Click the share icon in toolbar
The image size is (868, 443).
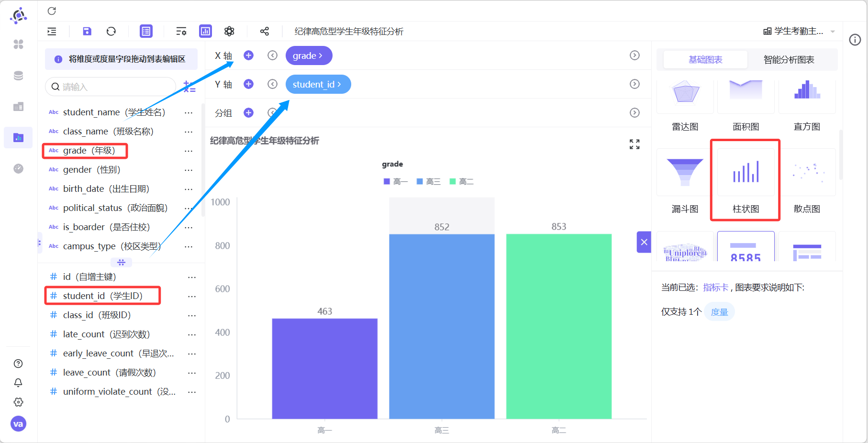coord(264,31)
